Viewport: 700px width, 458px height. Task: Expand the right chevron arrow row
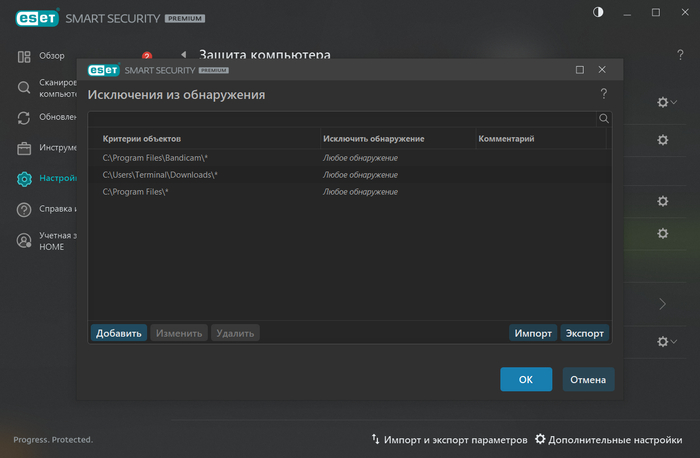coord(662,304)
